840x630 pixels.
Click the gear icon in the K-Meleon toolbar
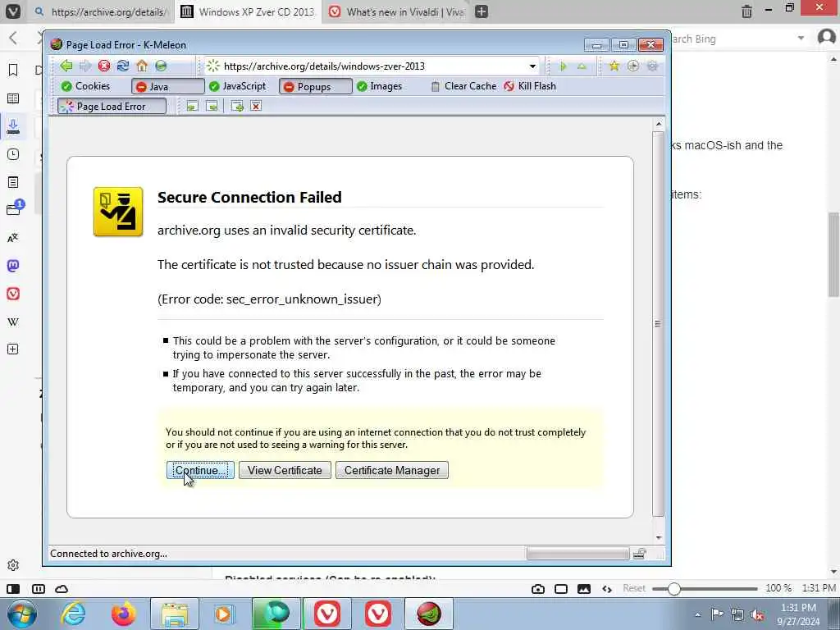652,66
